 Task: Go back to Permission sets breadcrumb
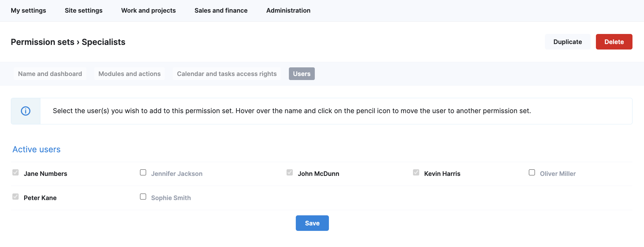pyautogui.click(x=43, y=42)
